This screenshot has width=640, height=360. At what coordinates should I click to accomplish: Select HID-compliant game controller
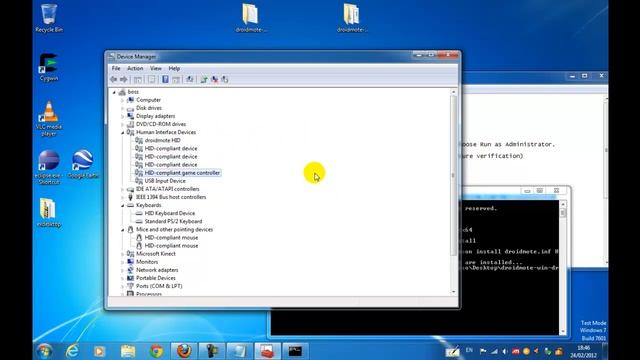182,173
